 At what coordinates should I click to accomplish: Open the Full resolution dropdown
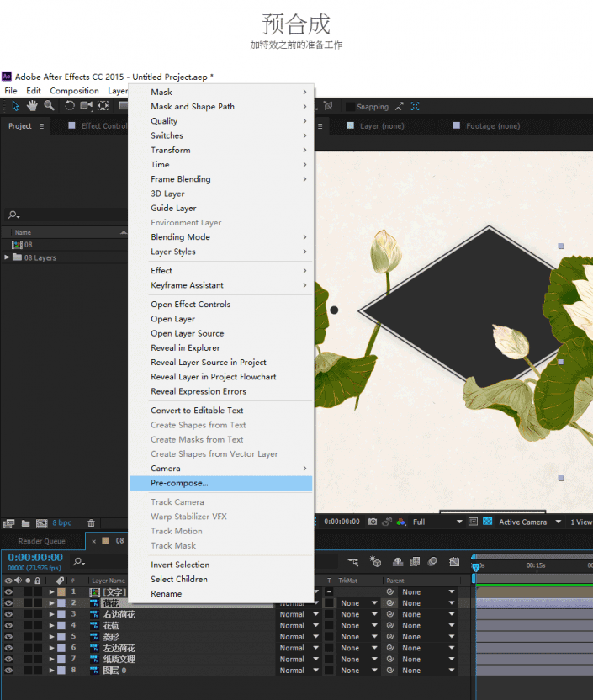437,522
